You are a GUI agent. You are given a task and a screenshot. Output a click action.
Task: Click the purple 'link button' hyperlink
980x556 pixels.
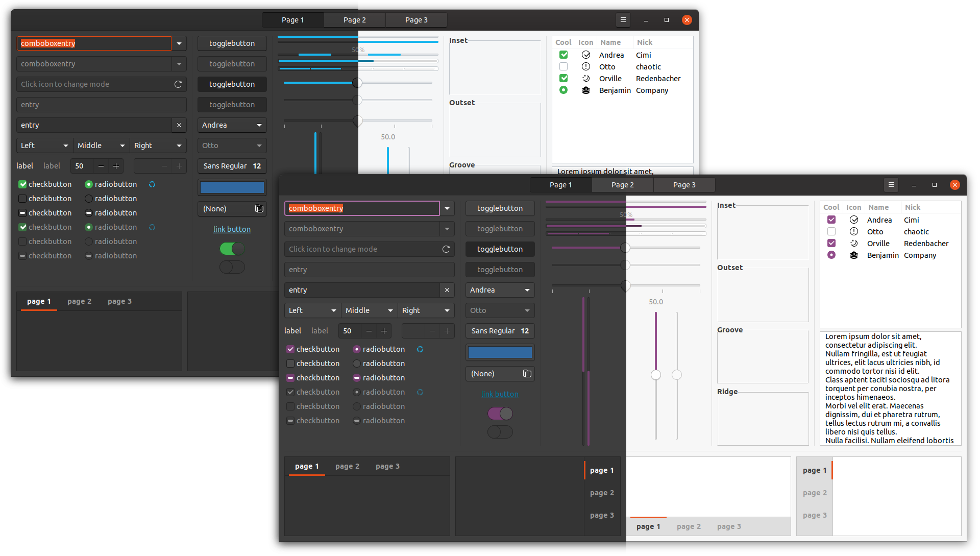(500, 394)
